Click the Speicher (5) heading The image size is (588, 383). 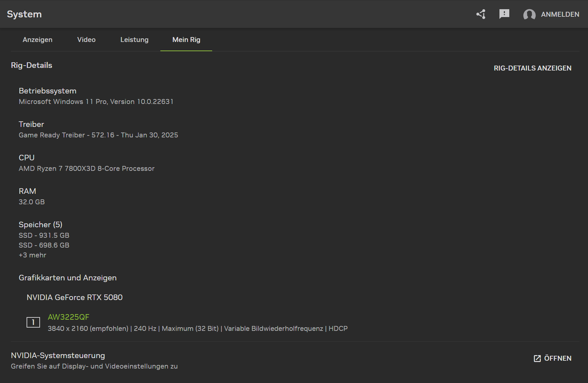pos(40,225)
